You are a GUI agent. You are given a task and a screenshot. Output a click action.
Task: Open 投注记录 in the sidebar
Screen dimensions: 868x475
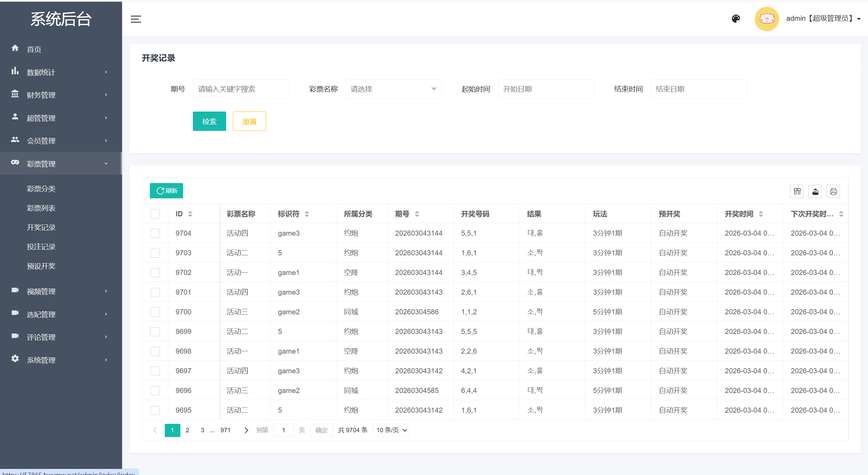tap(41, 247)
